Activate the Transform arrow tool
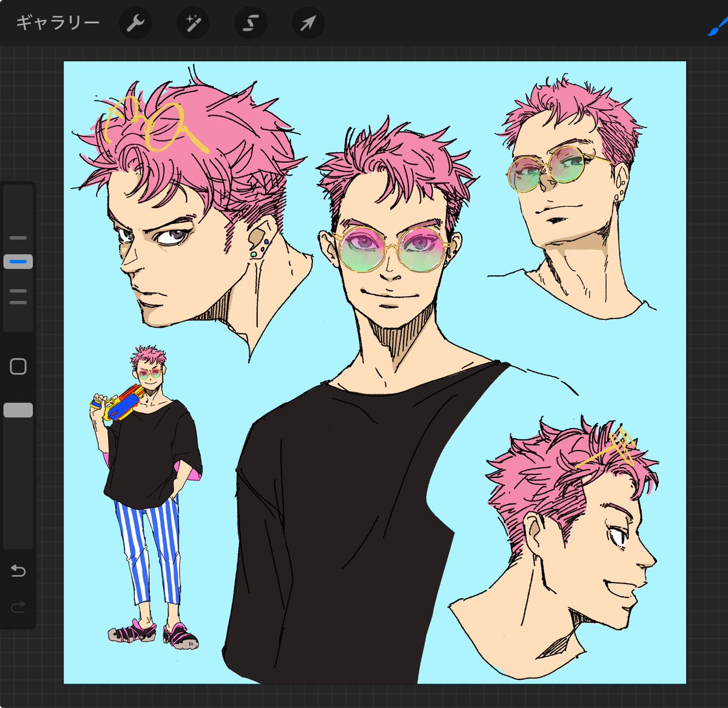Image resolution: width=728 pixels, height=708 pixels. [x=308, y=24]
